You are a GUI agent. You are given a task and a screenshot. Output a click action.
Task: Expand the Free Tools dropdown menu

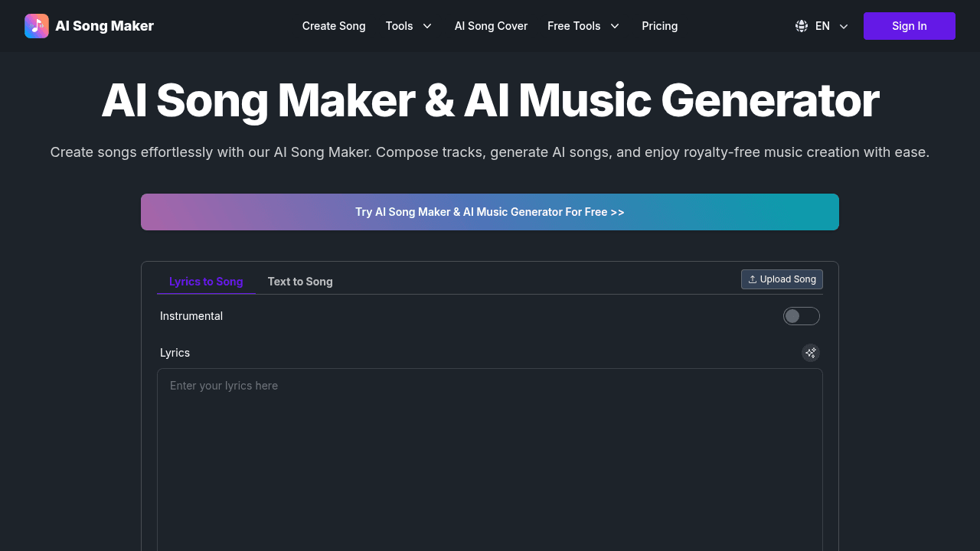(583, 26)
